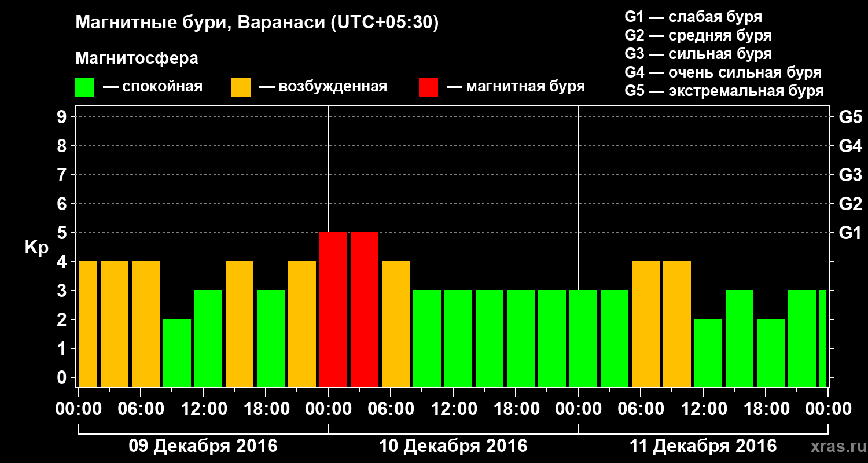Click the green Kp 2 bar over 12:00 on 11 December

(x=708, y=352)
